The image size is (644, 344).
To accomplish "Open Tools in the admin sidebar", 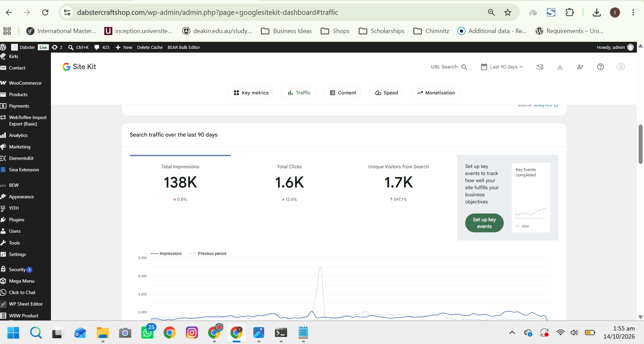I will (25, 243).
